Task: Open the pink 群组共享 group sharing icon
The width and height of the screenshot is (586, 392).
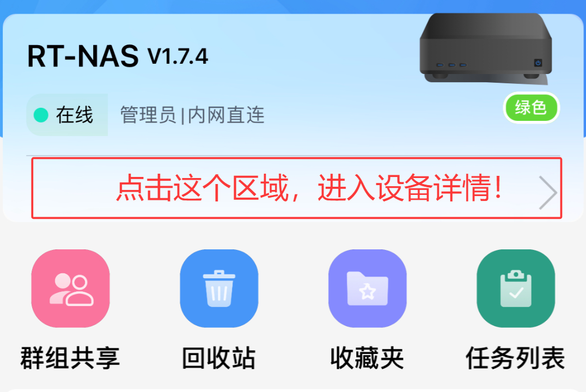Action: click(70, 289)
